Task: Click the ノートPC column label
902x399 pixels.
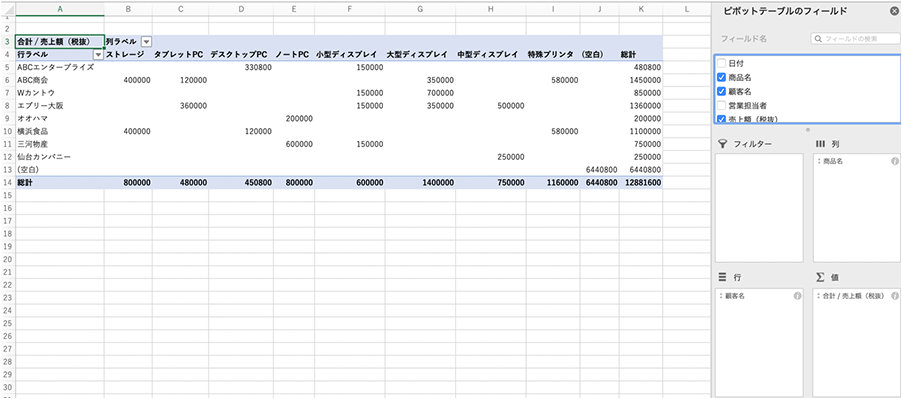Action: tap(292, 55)
